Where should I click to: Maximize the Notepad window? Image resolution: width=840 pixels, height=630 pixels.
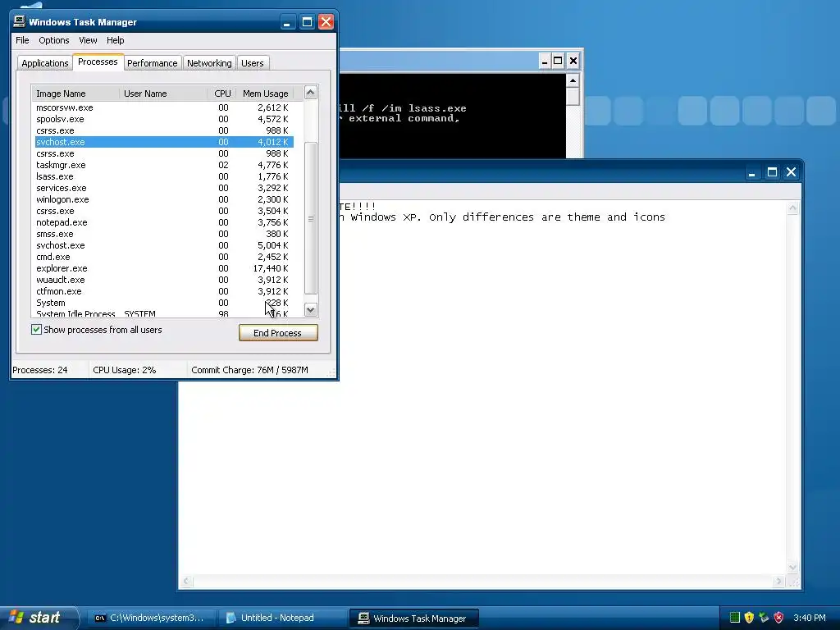pos(772,172)
